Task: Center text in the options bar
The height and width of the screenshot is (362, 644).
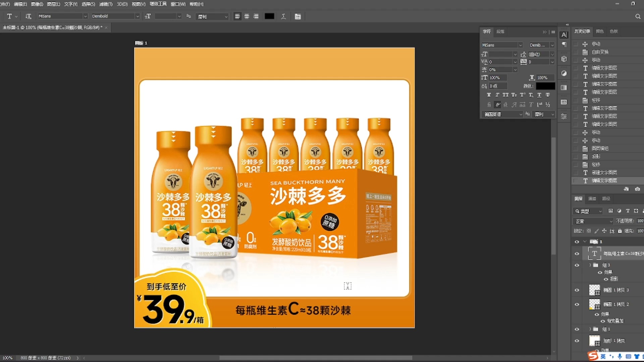Action: (x=247, y=16)
